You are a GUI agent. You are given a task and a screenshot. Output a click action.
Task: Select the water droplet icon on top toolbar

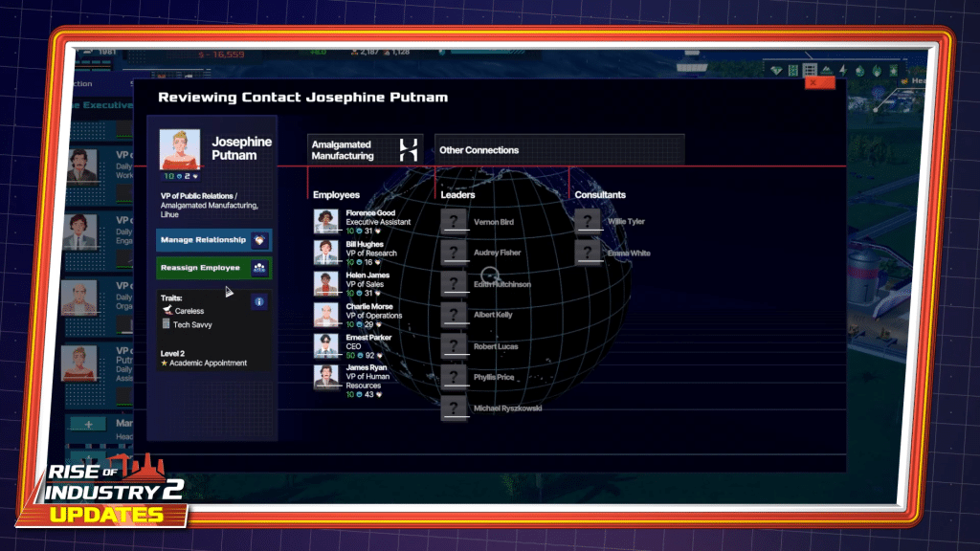(858, 70)
